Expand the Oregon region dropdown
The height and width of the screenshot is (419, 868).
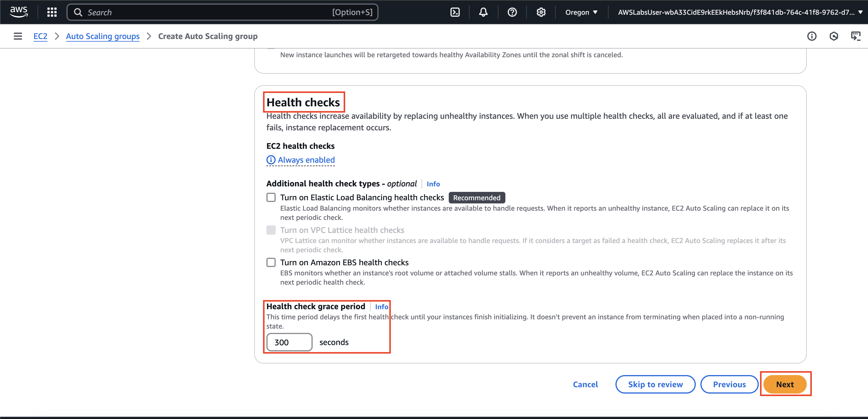coord(581,12)
